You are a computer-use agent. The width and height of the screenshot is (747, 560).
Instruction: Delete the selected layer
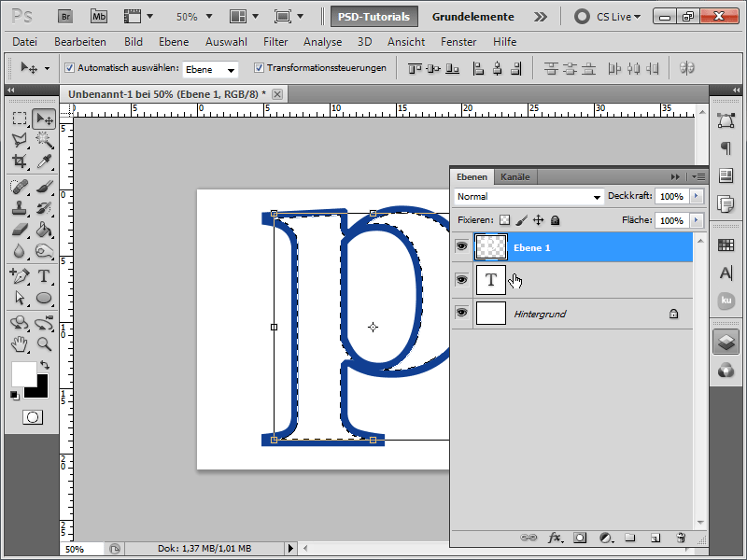pos(681,538)
